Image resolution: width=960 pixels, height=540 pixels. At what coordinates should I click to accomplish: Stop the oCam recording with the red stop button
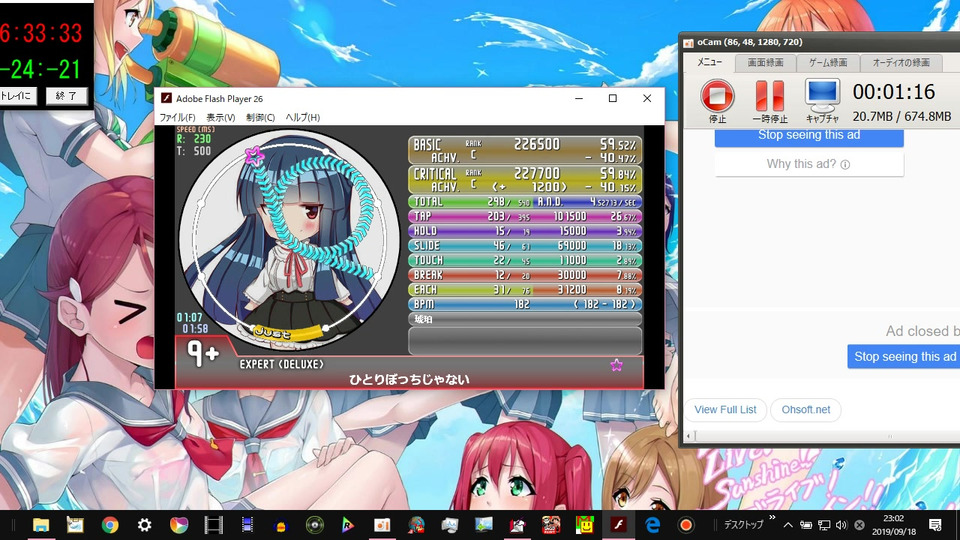click(717, 96)
